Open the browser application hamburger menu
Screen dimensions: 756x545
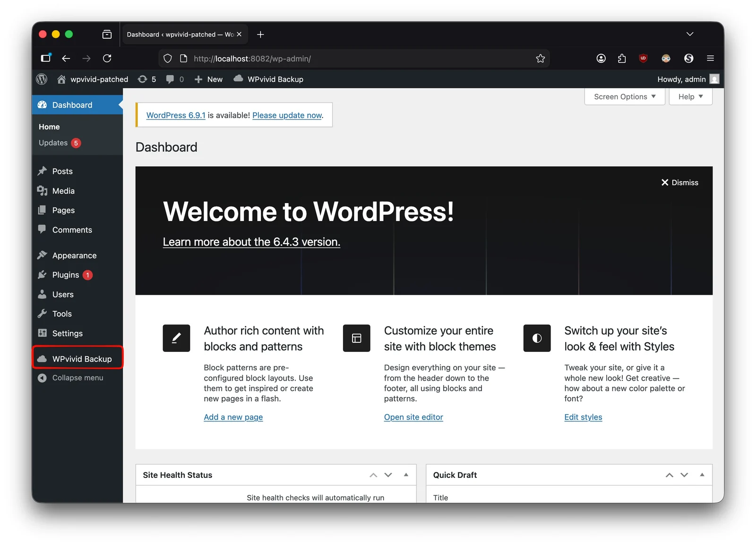click(x=710, y=59)
